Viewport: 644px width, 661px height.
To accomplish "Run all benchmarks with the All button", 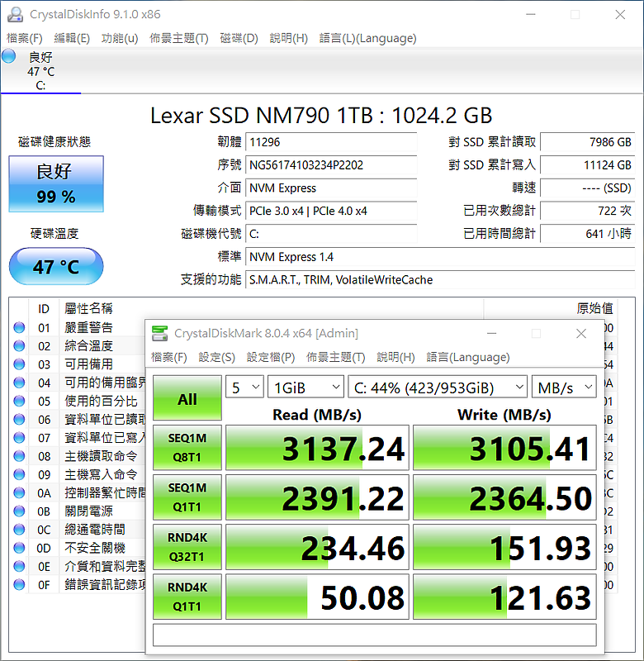I will pyautogui.click(x=187, y=398).
